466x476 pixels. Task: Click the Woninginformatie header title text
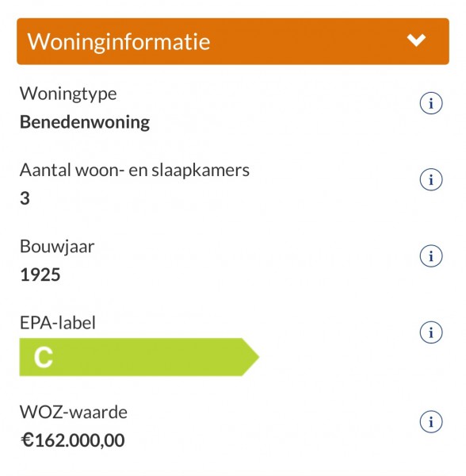tap(119, 41)
